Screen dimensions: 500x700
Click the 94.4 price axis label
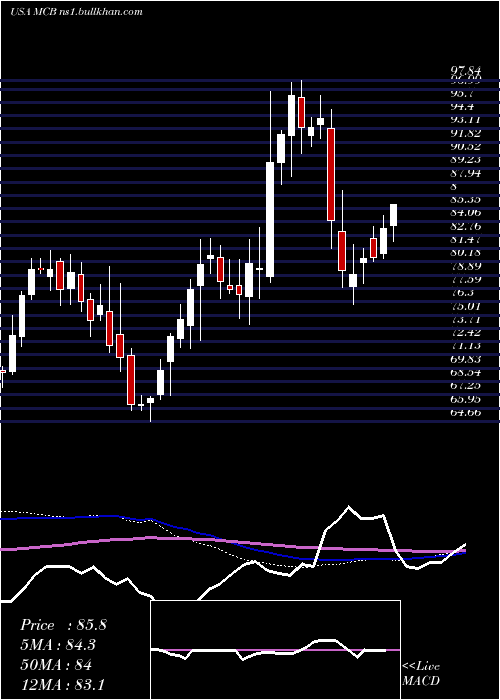pos(462,107)
